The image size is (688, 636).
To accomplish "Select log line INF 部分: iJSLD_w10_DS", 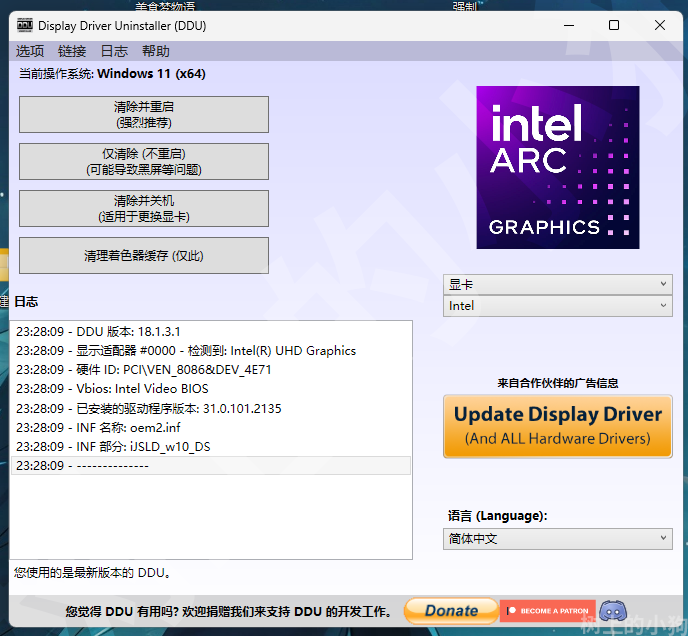I will (x=211, y=446).
